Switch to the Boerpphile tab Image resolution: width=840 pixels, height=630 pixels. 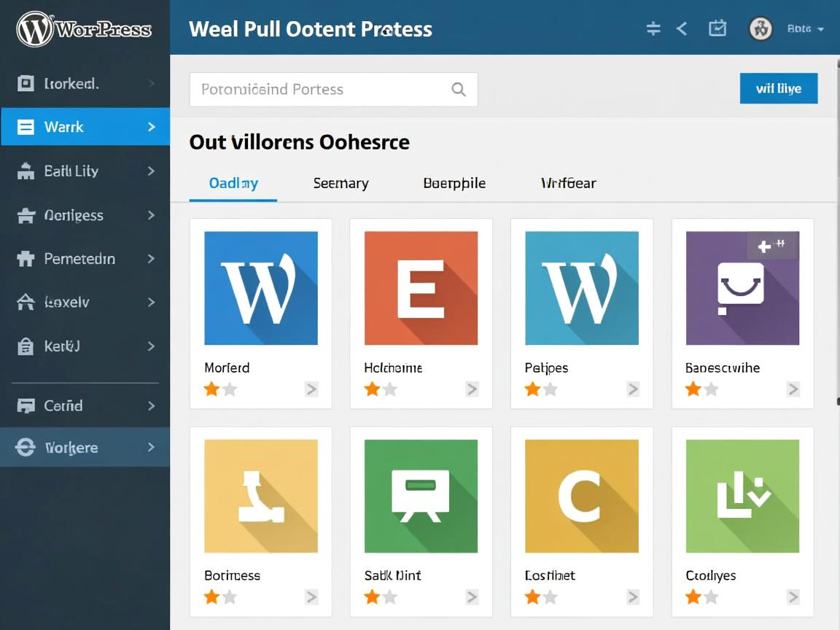[454, 183]
